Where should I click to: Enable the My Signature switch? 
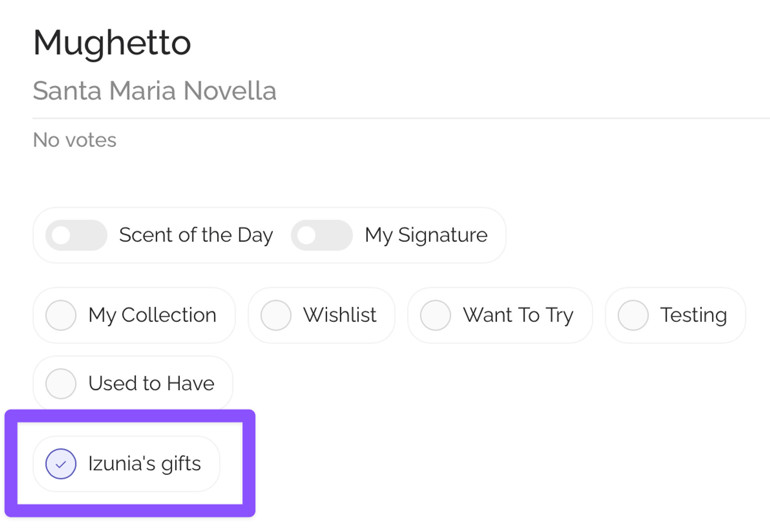[x=322, y=235]
